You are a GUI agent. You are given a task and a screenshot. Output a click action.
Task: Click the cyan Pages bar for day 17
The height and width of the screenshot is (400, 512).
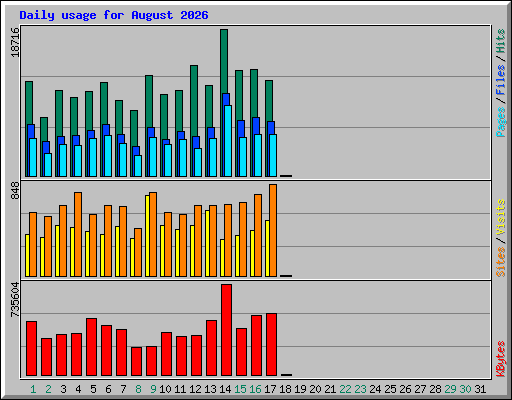click(x=273, y=155)
